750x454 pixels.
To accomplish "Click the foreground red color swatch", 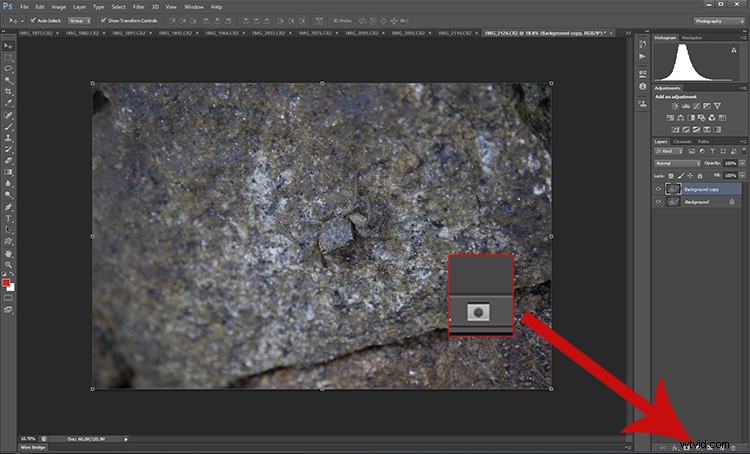I will pos(6,283).
